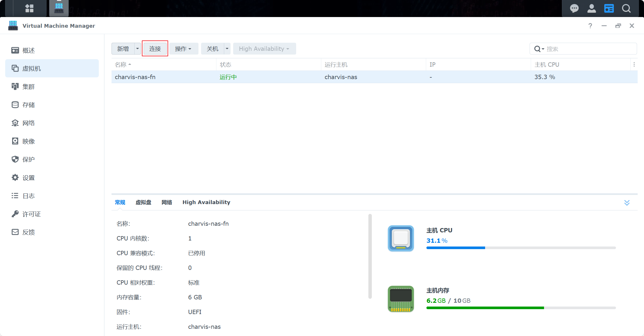644x336 pixels.
Task: Switch to the High Availability details tab
Action: point(206,202)
